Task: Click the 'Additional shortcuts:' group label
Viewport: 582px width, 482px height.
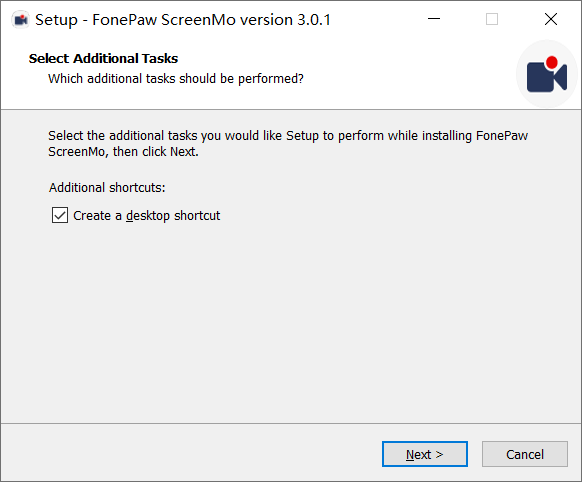Action: coord(107,188)
